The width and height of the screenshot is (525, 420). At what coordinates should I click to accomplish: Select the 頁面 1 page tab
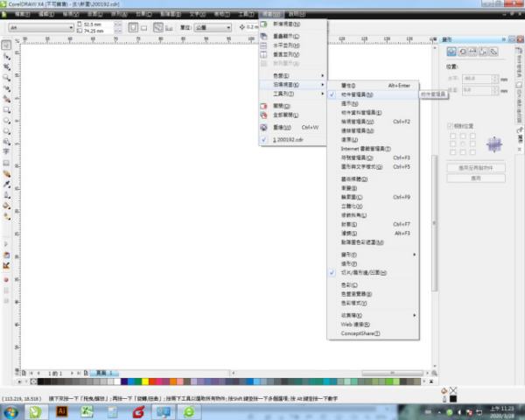point(104,373)
